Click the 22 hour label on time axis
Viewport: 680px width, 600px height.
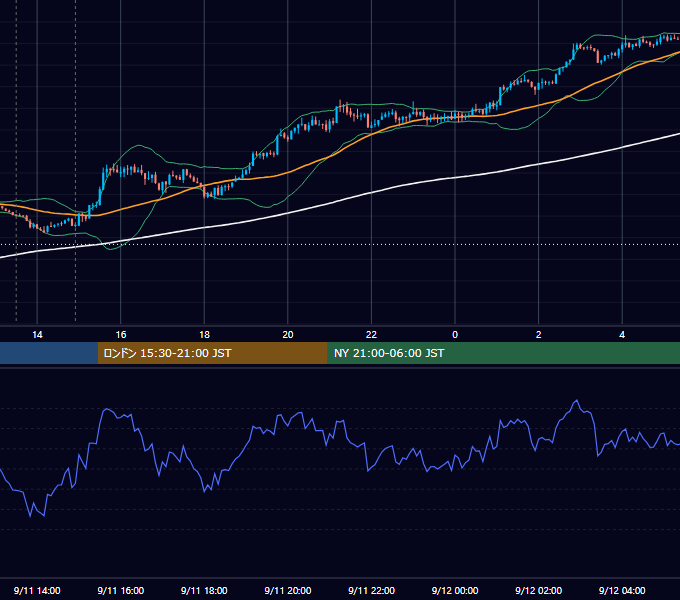tap(371, 335)
